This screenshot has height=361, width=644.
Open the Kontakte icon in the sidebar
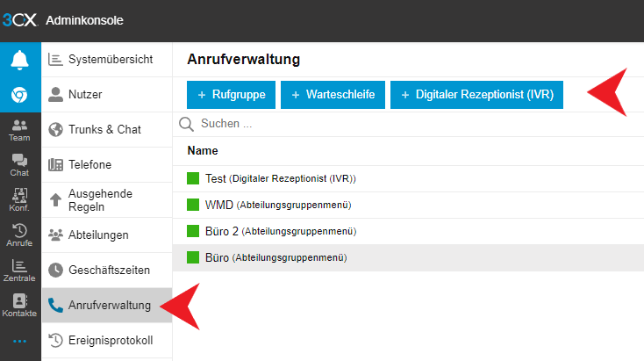(19, 306)
